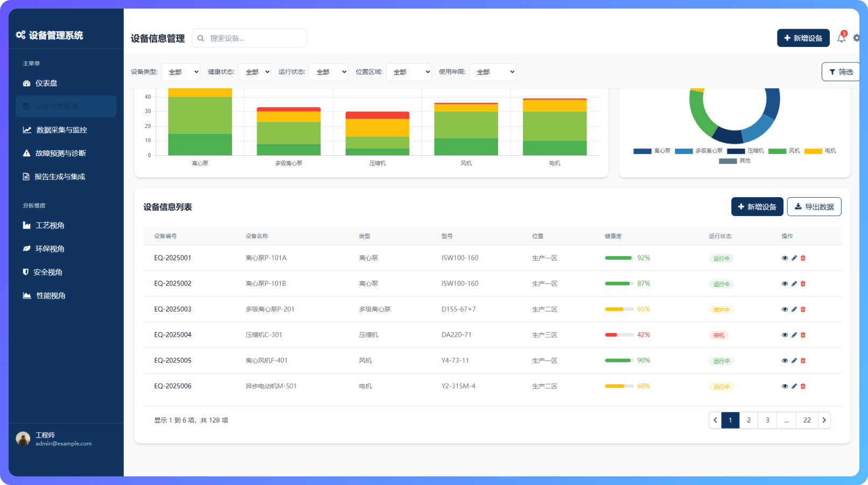Edit device EQ-2025004 with pencil icon

tap(794, 335)
